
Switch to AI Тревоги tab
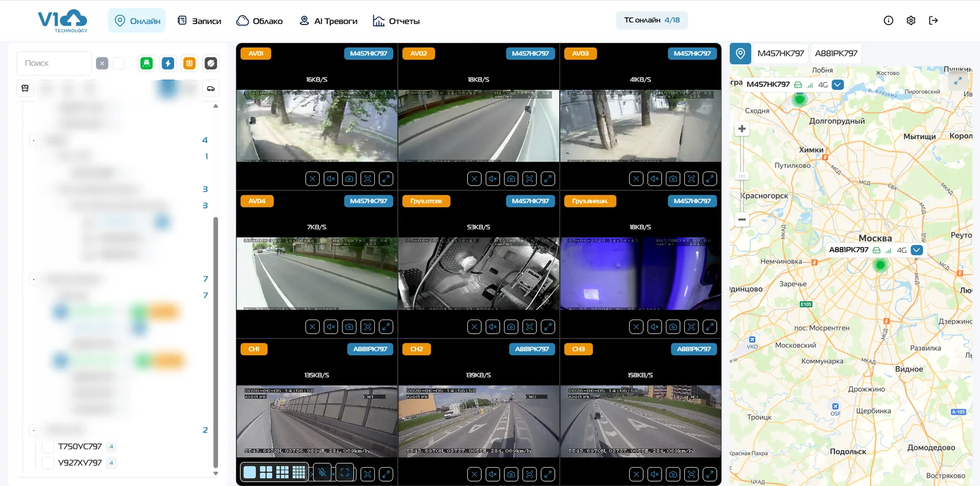click(x=328, y=21)
